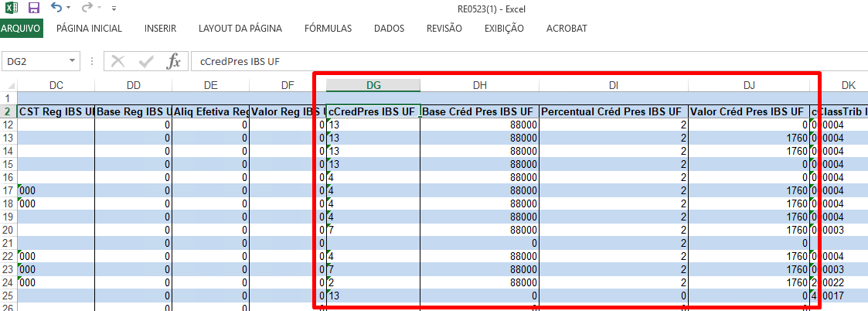Click the Excel application icon

11,8
